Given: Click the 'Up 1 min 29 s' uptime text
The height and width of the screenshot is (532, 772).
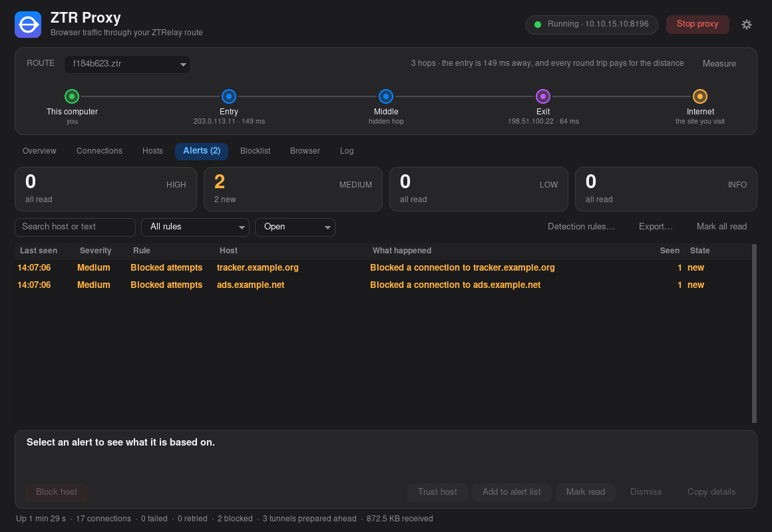Looking at the screenshot, I should click(41, 519).
